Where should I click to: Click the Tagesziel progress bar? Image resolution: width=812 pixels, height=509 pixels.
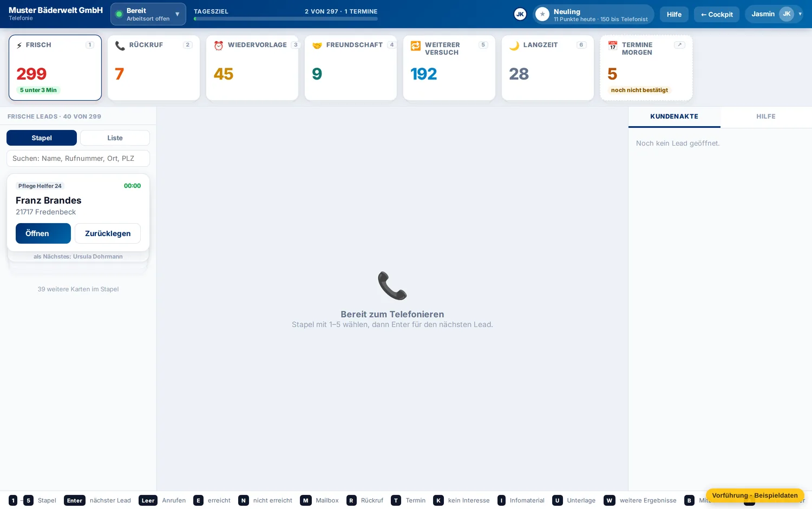[x=286, y=19]
